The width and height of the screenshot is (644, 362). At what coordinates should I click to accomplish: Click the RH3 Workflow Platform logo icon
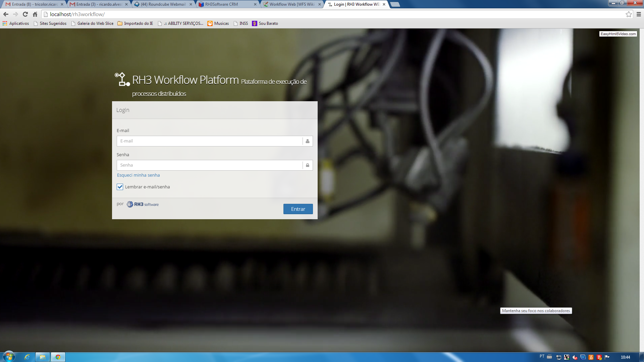122,79
